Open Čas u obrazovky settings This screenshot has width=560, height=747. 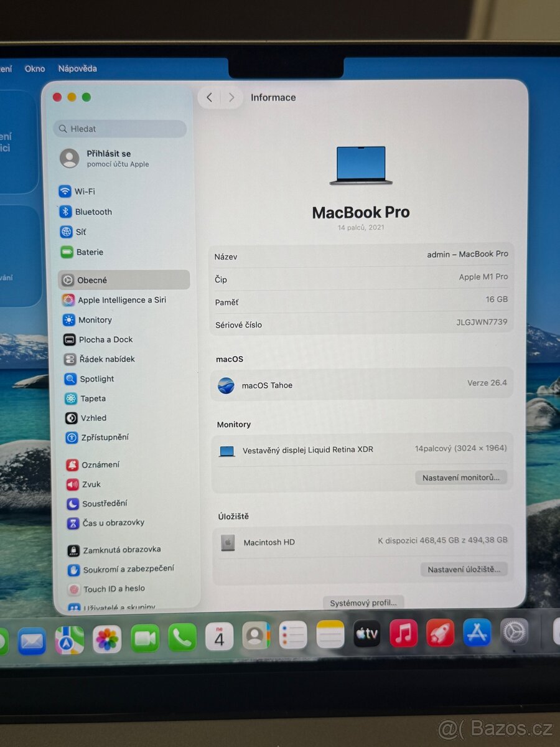point(106,523)
